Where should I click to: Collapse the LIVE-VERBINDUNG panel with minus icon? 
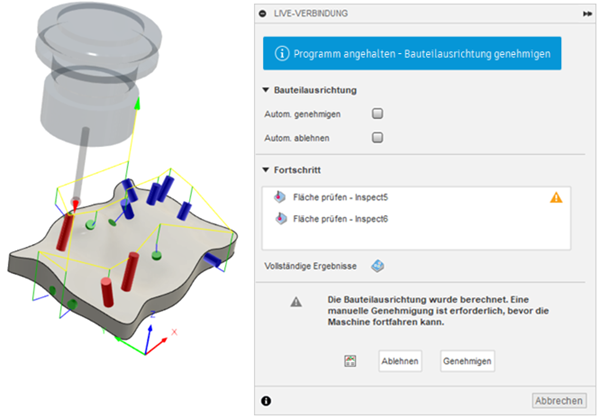click(262, 14)
